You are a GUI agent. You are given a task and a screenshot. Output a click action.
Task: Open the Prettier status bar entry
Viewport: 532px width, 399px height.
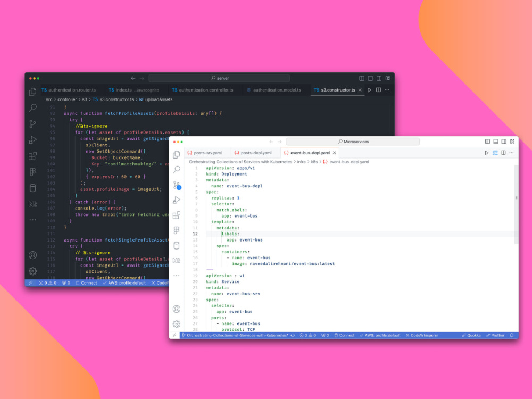click(x=495, y=335)
